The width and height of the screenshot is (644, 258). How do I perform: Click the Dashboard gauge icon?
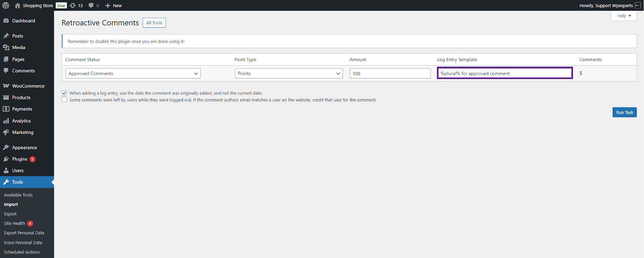(x=6, y=21)
